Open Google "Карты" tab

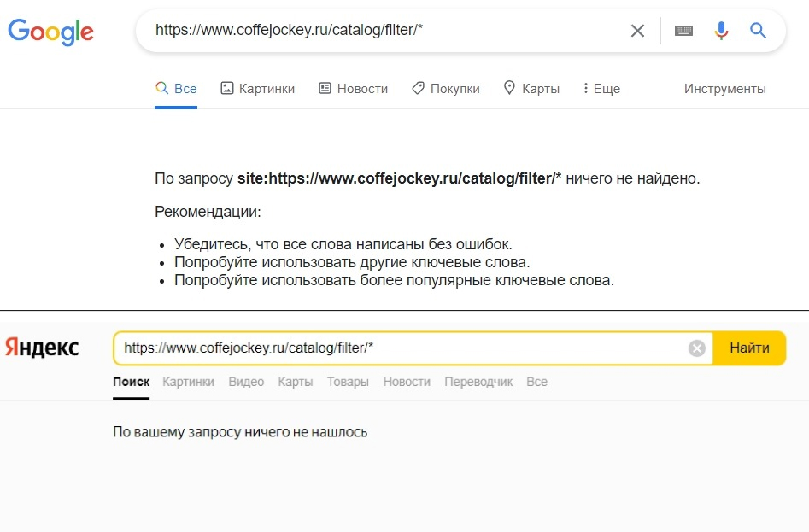click(531, 89)
